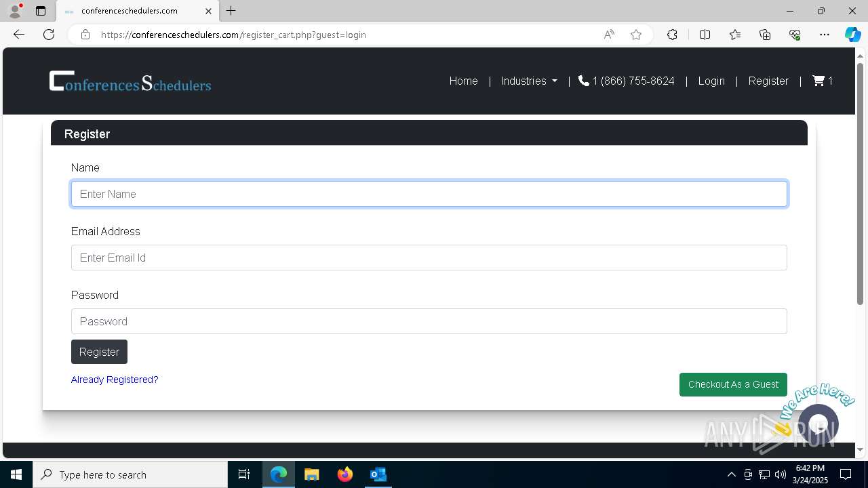The image size is (868, 488).
Task: Click the browser address bar URL
Action: tap(233, 35)
